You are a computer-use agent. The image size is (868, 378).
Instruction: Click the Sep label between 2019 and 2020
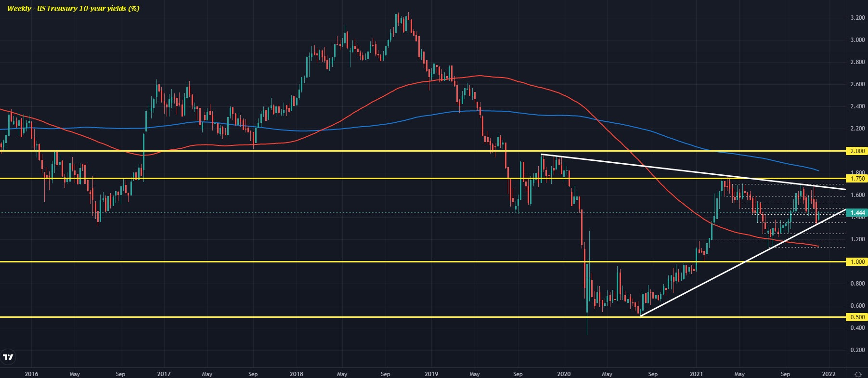(x=518, y=374)
